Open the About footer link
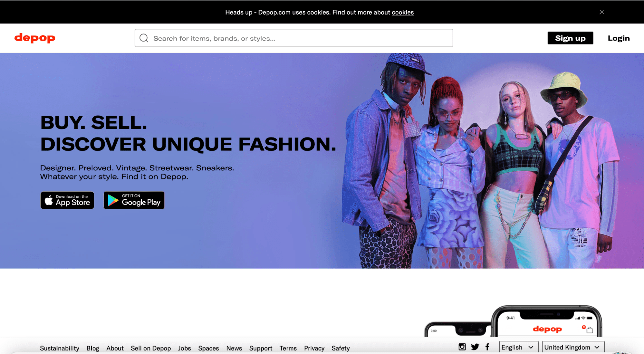 click(x=115, y=348)
